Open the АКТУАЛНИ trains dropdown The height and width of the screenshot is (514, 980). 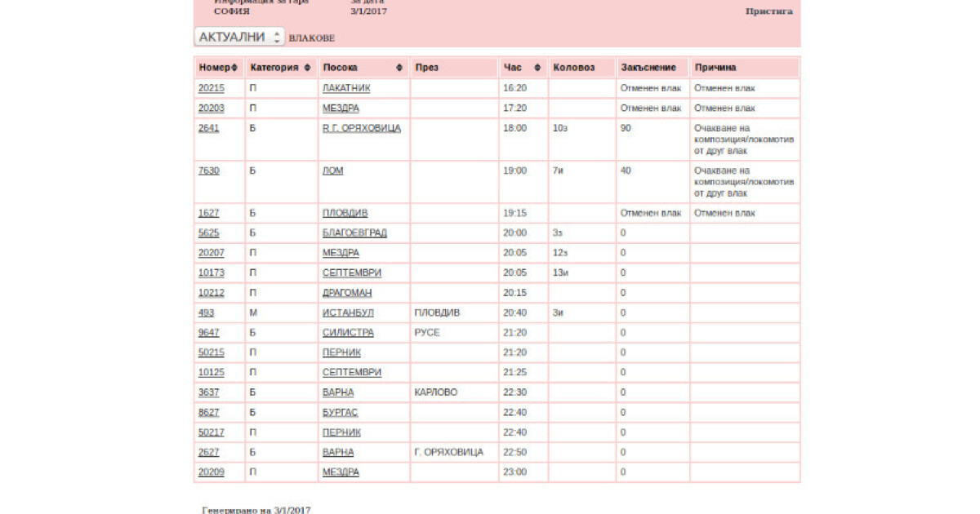tap(239, 37)
